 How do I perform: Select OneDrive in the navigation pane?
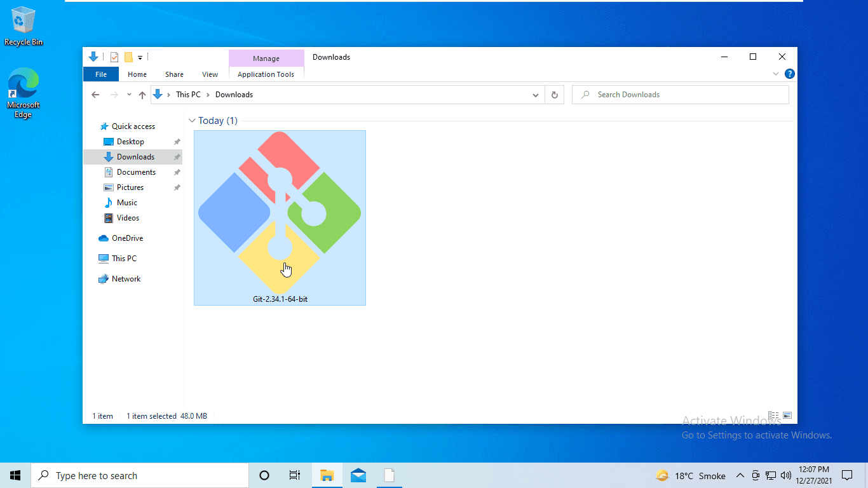[x=127, y=238]
